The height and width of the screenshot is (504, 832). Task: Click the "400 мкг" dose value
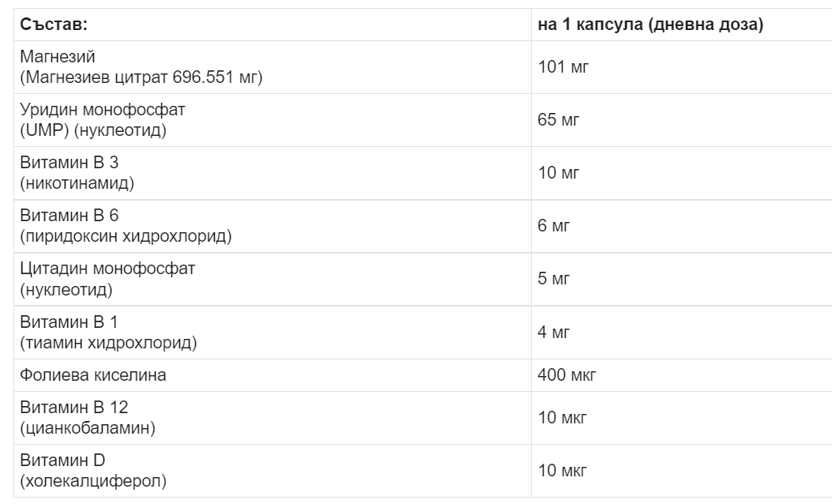click(567, 376)
